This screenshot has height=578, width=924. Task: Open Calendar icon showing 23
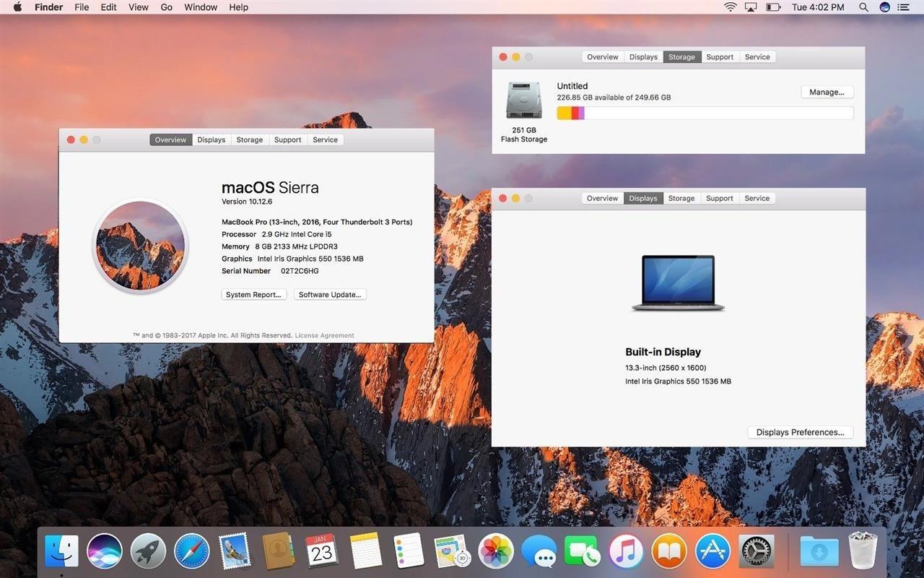pos(321,551)
